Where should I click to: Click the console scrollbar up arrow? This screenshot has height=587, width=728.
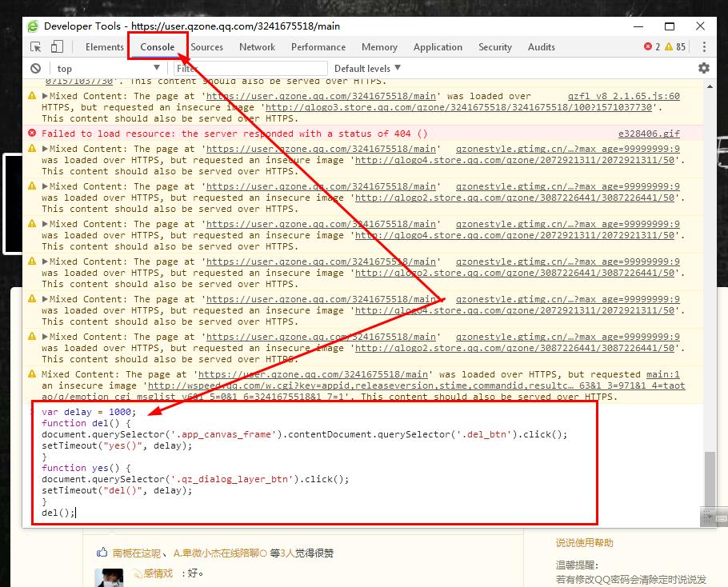(x=710, y=87)
